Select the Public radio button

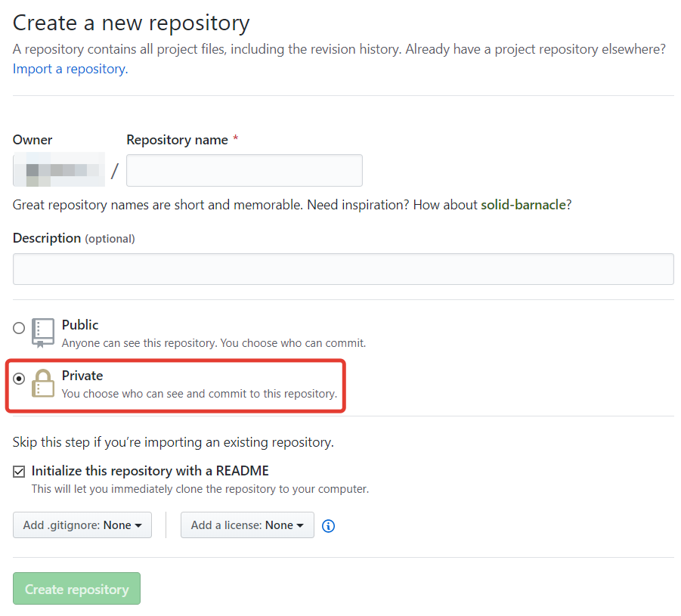click(x=19, y=328)
